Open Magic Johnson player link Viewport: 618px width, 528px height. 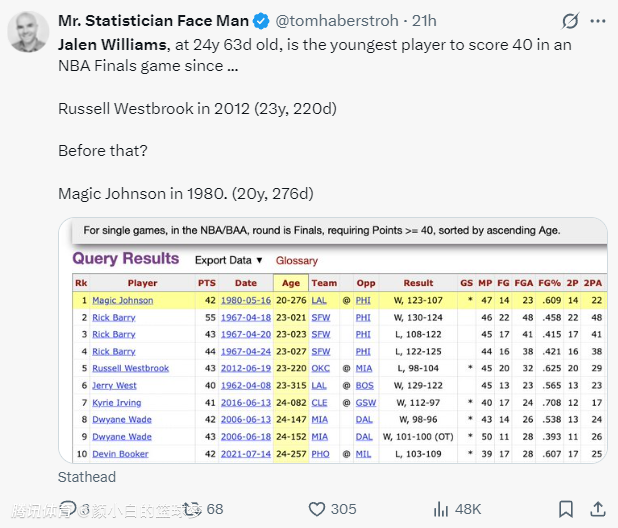pyautogui.click(x=123, y=300)
